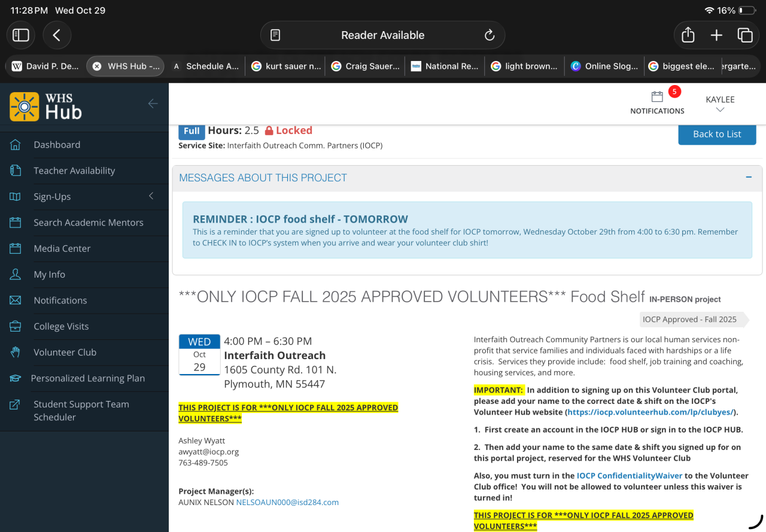Click the Full status badge
This screenshot has width=766, height=532.
click(x=191, y=131)
